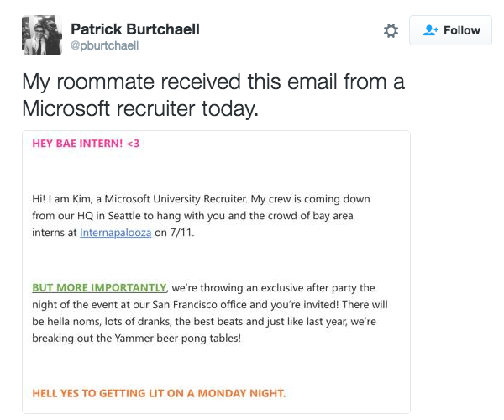Open the Patrick Burtchaell display name
This screenshot has width=504, height=420.
(135, 29)
